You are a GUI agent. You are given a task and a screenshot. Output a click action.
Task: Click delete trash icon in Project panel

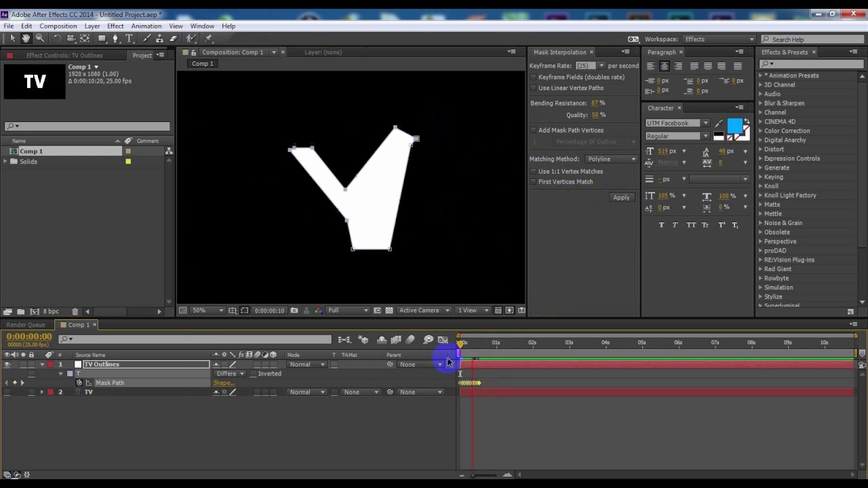(x=75, y=312)
